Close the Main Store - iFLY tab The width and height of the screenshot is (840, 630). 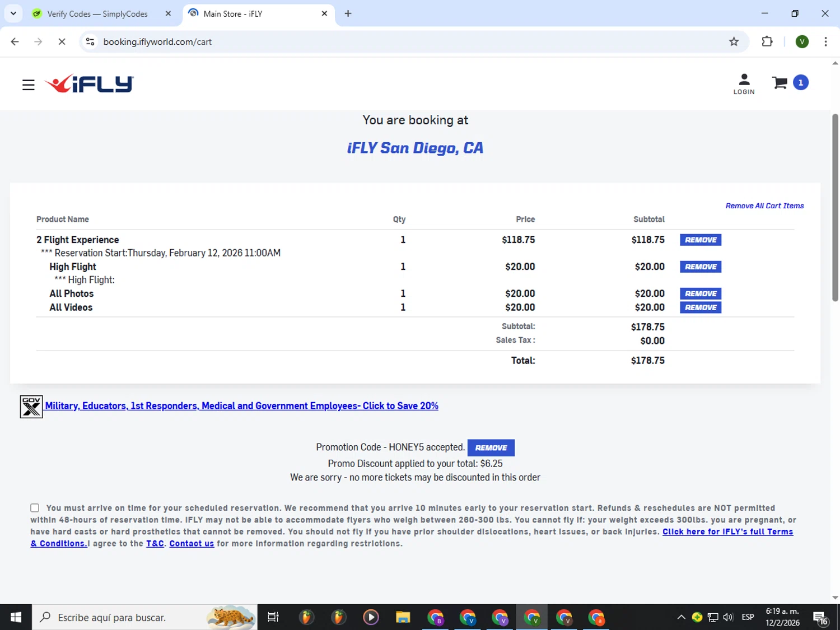pyautogui.click(x=324, y=13)
